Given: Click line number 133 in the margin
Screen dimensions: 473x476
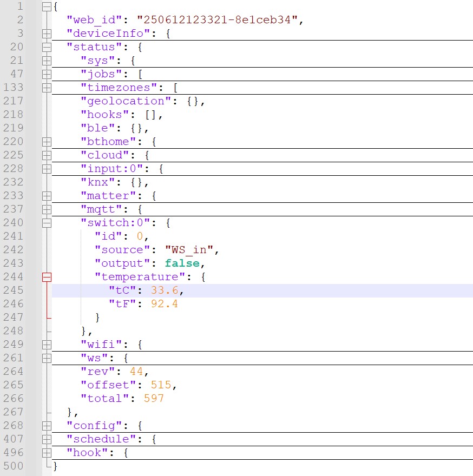Looking at the screenshot, I should tap(14, 88).
